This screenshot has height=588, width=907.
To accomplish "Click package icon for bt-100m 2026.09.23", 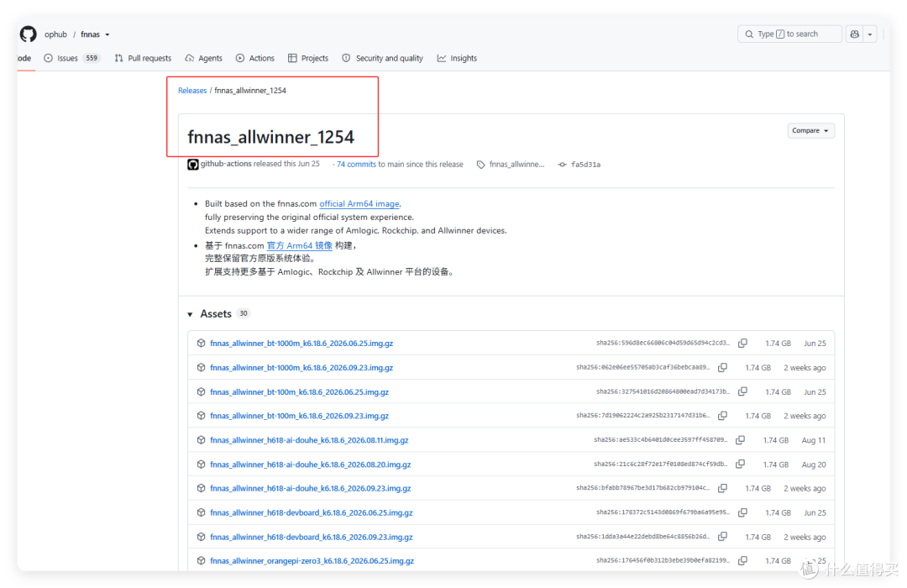I will pyautogui.click(x=201, y=416).
